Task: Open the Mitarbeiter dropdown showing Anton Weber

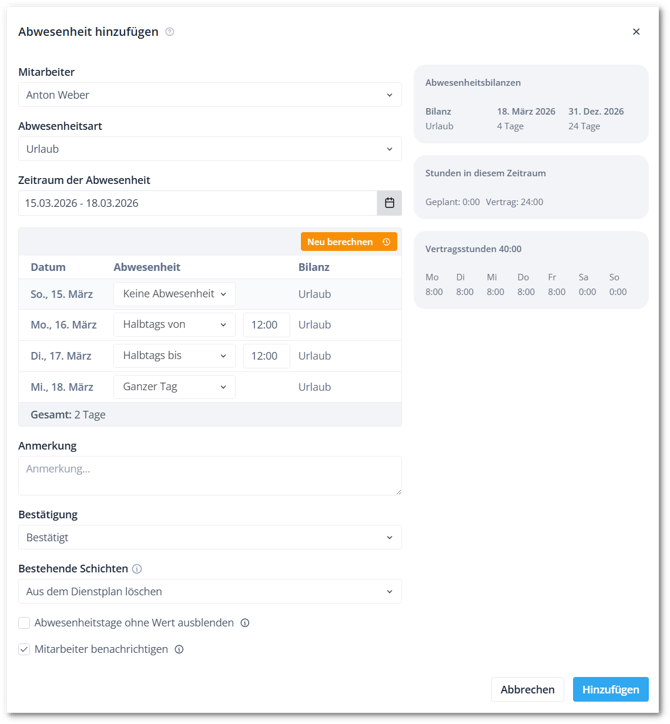Action: 210,95
